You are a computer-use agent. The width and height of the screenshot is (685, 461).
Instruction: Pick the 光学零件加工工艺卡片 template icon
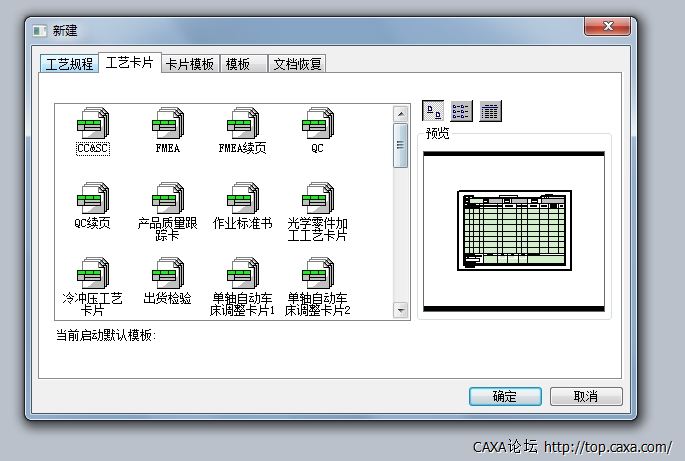pos(318,198)
